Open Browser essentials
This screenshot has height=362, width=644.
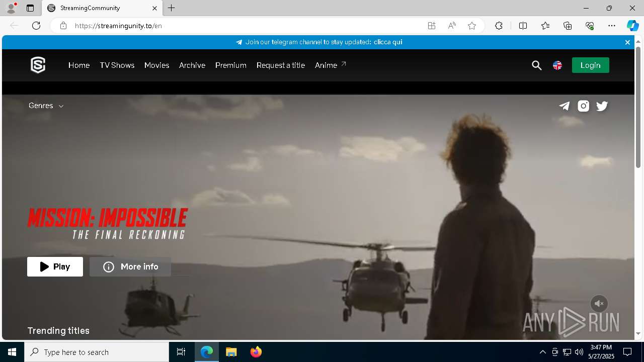coord(590,26)
